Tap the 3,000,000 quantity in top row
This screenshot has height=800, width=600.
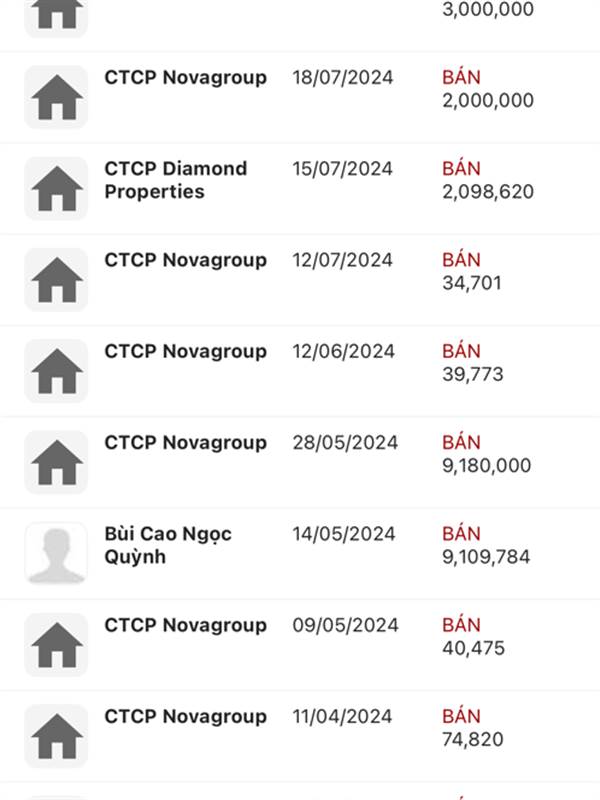click(488, 9)
